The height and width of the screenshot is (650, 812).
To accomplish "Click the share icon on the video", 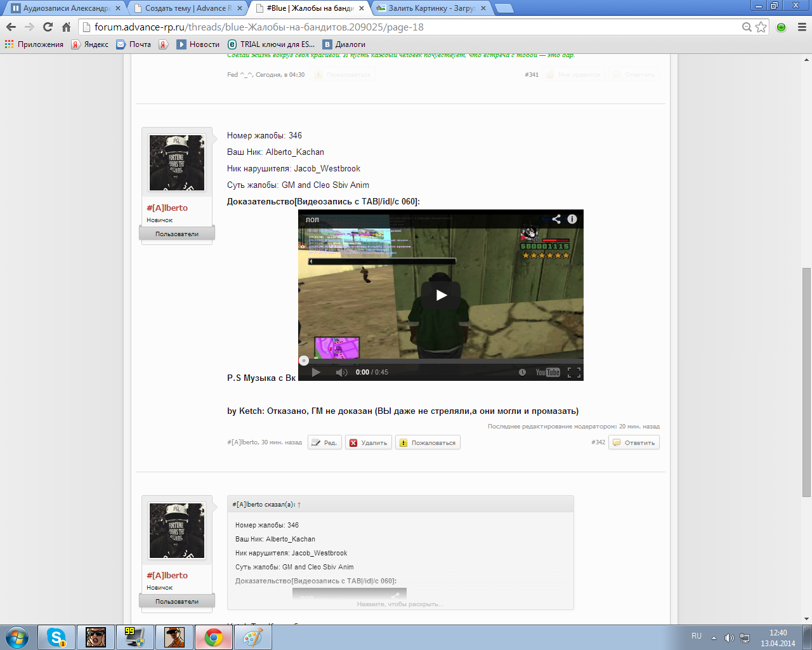I will (556, 219).
